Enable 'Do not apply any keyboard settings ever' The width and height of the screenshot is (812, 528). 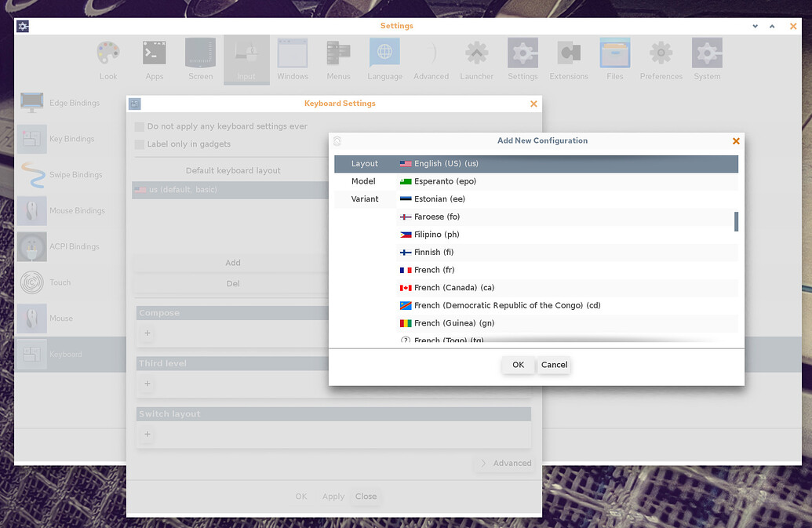(x=139, y=126)
